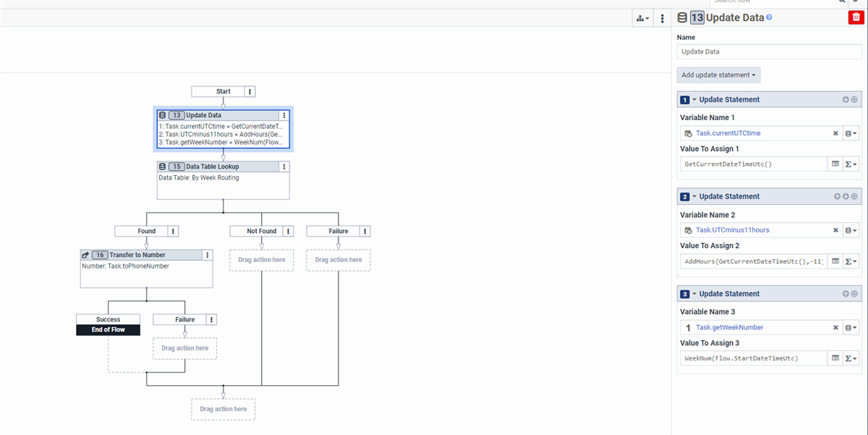
Task: Remove Update Statement 1 via its circle-x icon
Action: [854, 99]
